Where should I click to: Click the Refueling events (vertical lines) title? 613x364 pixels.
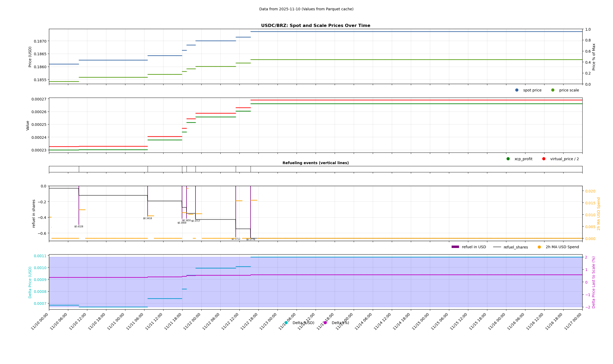(x=315, y=163)
